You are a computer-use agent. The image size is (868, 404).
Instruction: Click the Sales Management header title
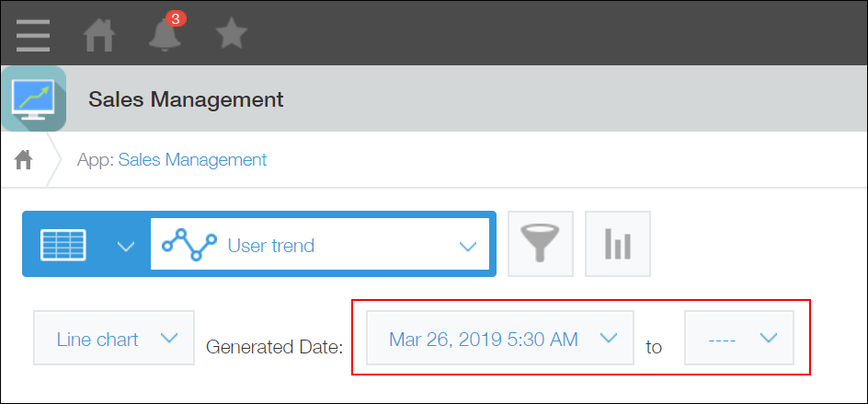coord(186,98)
